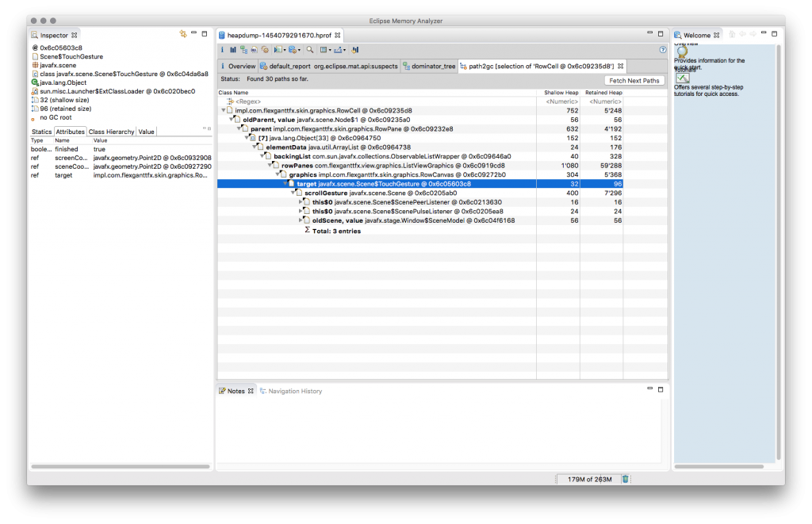Viewport: 812px width, 524px height.
Task: Click the Export toolbar icon
Action: coord(338,50)
